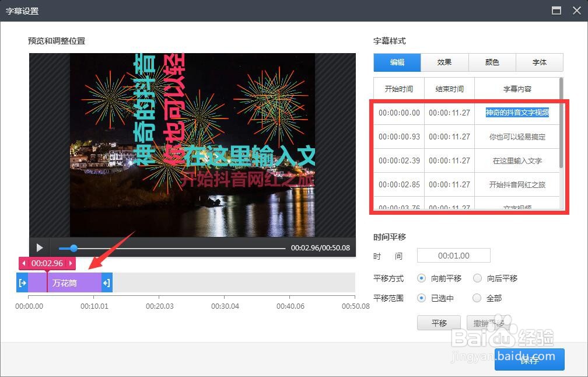
Task: Click the set out-point icon on the 万花筒 clip
Action: 106,282
